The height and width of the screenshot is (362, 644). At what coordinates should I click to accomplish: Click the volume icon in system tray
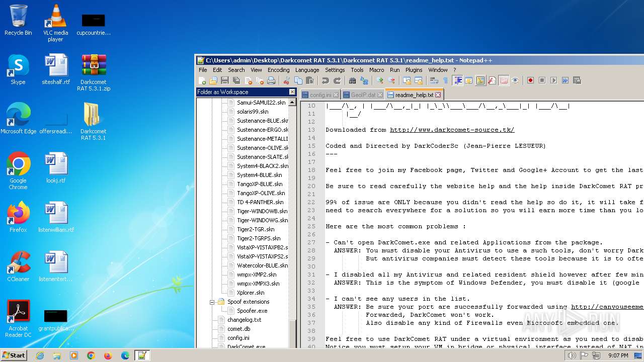572,355
